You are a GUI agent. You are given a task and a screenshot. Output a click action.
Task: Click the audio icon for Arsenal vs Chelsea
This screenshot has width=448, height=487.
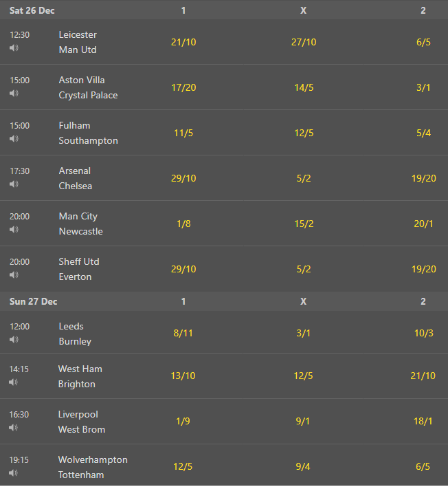click(14, 184)
